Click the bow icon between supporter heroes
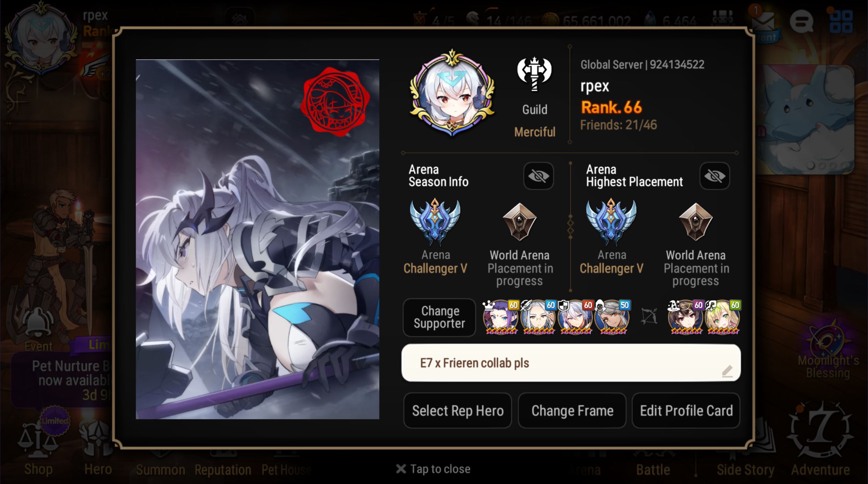 (649, 316)
